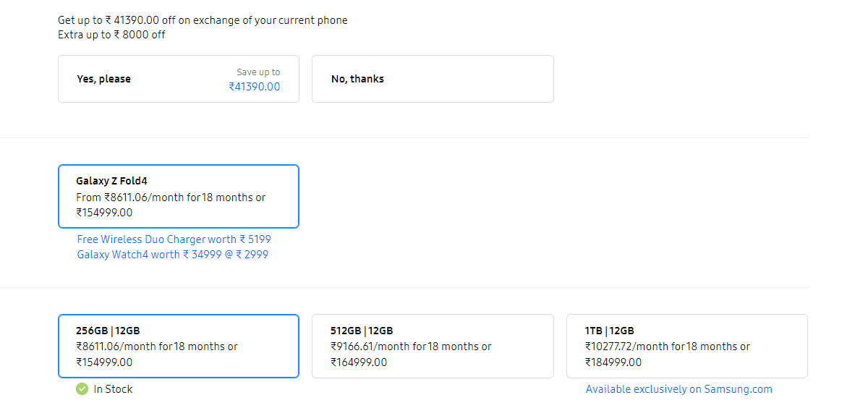Choose 'No, thanks' for phone exchange
The height and width of the screenshot is (408, 868).
coord(433,79)
